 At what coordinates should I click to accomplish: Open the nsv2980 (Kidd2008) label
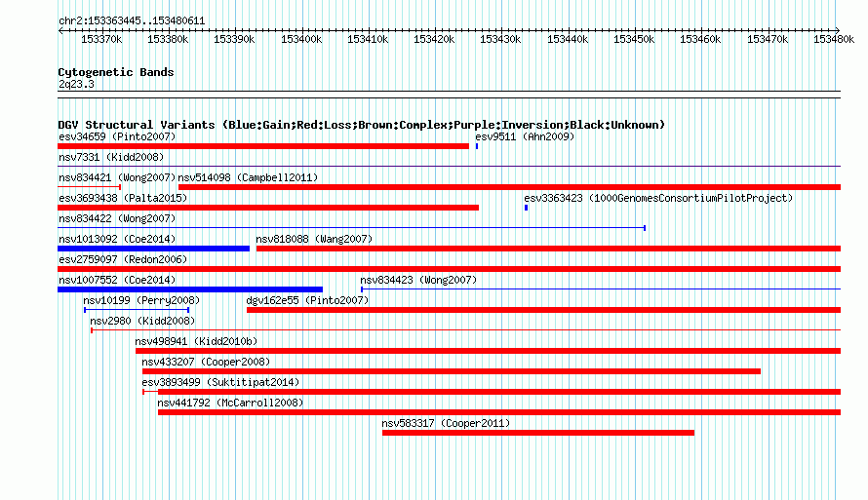tap(142, 321)
